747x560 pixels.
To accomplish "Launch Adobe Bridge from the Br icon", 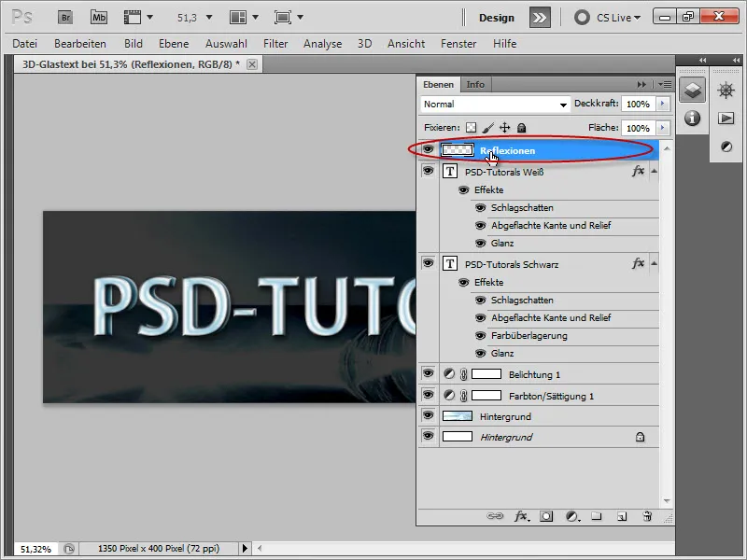I will [65, 18].
